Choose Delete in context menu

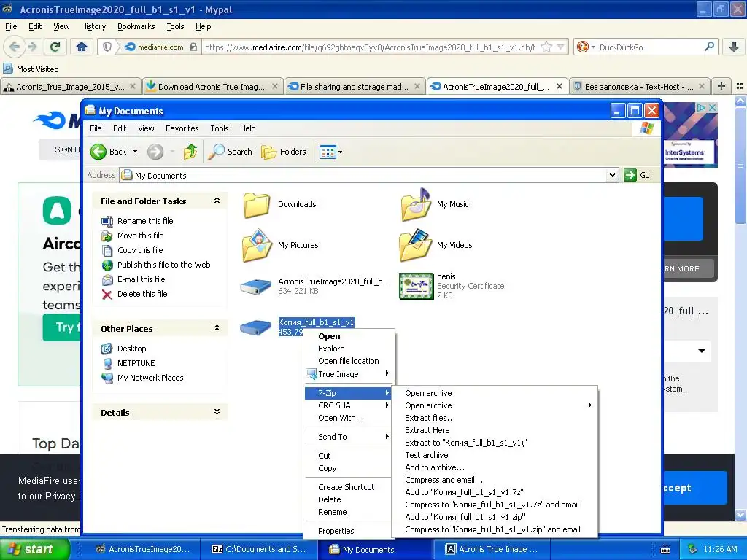tap(349, 499)
